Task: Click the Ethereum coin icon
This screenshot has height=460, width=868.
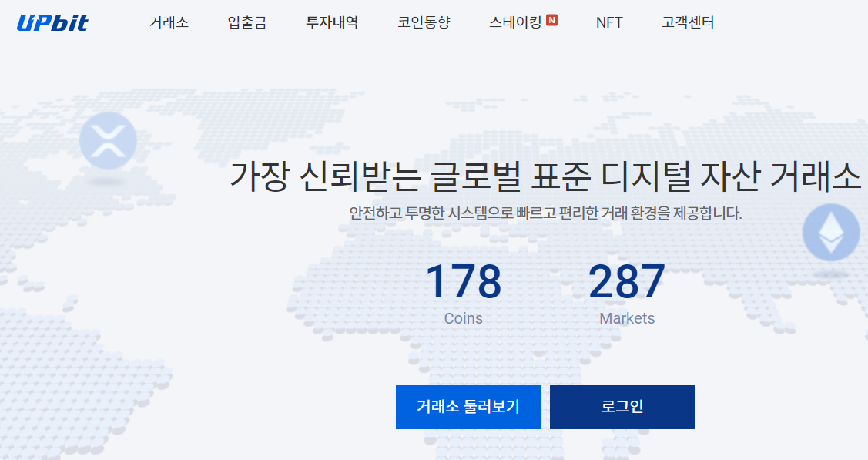Action: (831, 233)
